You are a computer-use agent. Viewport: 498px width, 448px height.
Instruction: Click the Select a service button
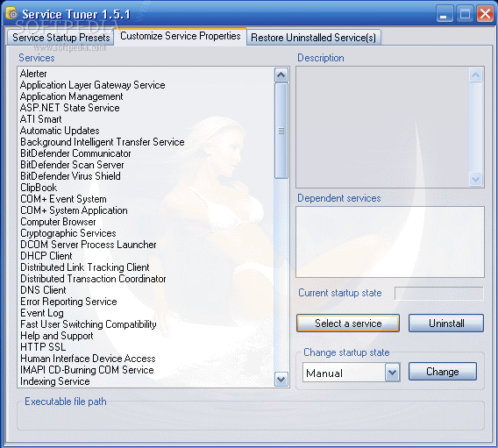[348, 324]
